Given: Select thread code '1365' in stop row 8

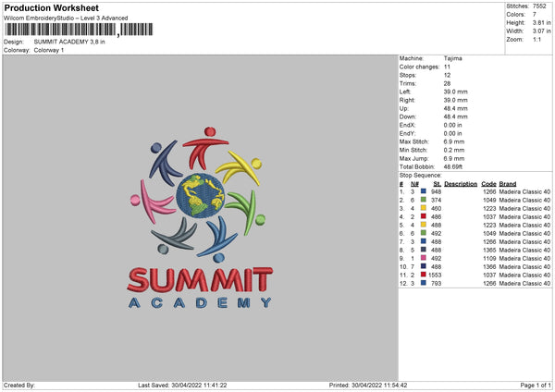Looking at the screenshot, I should click(x=489, y=251).
